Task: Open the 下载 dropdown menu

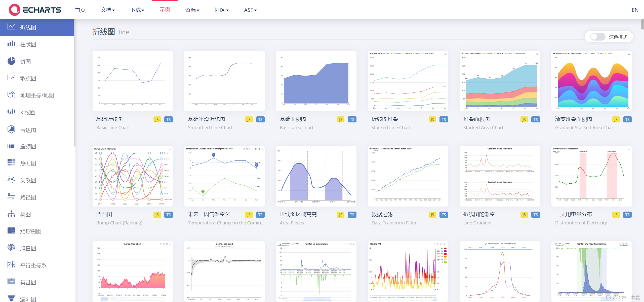Action: (137, 10)
